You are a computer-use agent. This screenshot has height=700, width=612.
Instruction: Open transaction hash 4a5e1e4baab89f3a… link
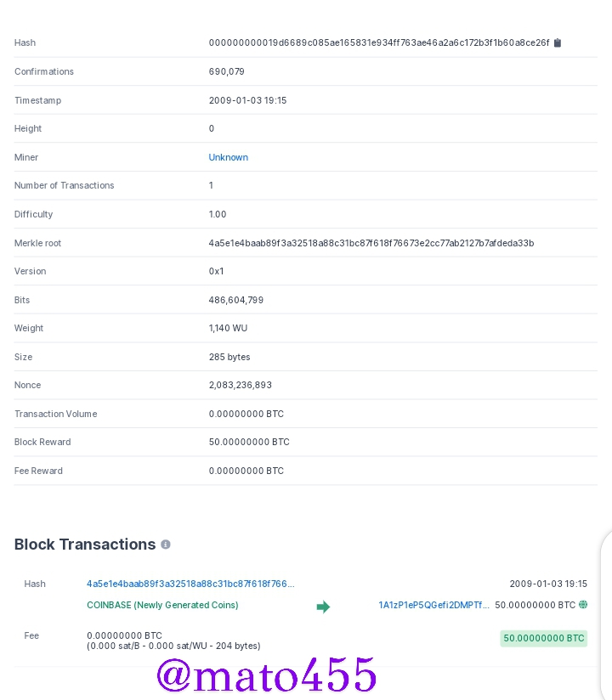click(x=190, y=584)
